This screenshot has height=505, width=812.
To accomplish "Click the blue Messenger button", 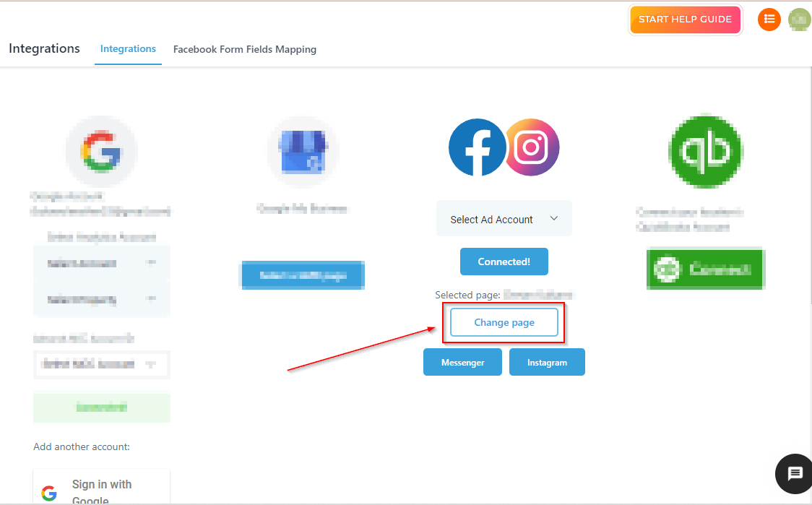I will (462, 363).
